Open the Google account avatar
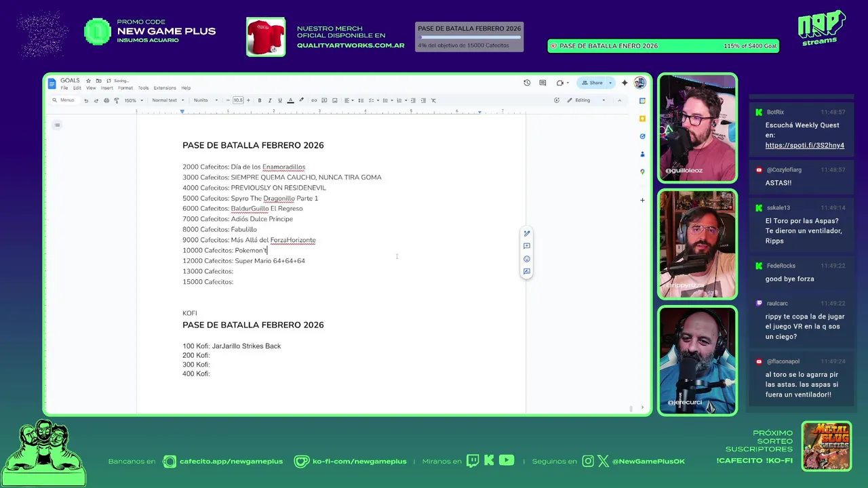 640,83
